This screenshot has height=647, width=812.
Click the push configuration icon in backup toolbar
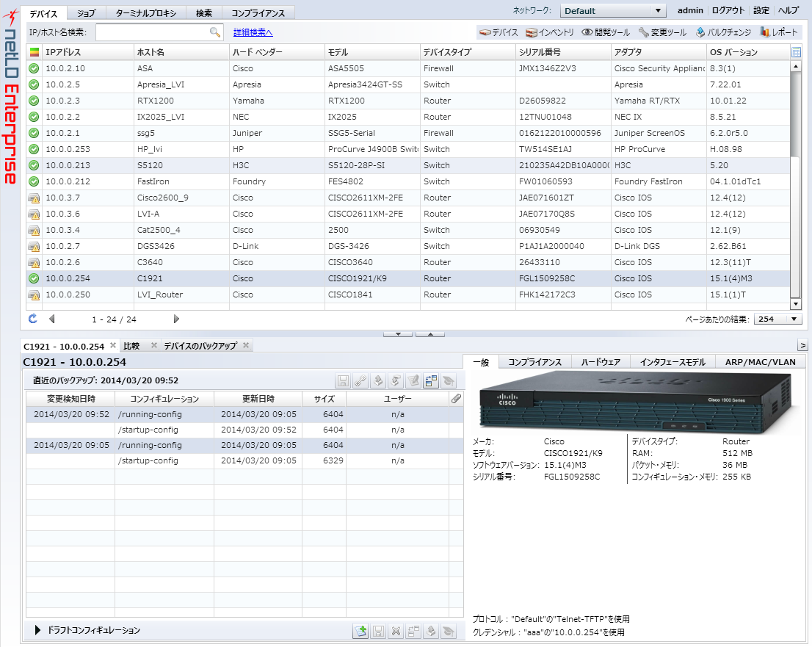(378, 381)
